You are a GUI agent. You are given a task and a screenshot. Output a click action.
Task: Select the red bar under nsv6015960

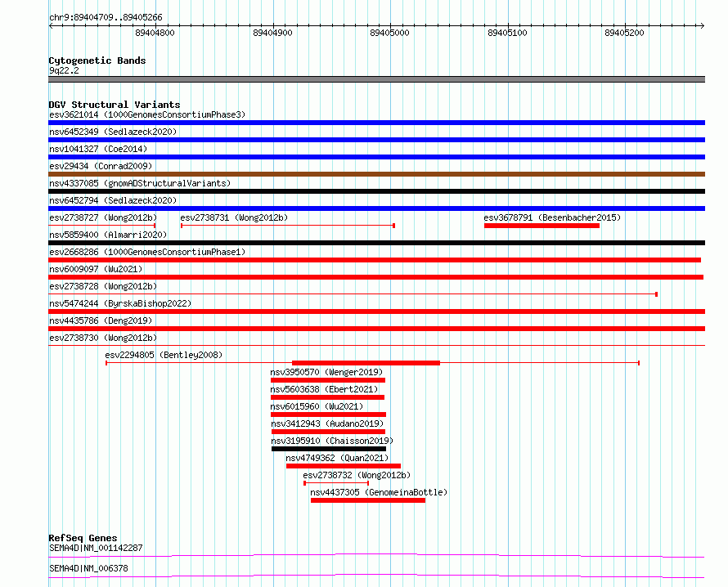point(328,414)
